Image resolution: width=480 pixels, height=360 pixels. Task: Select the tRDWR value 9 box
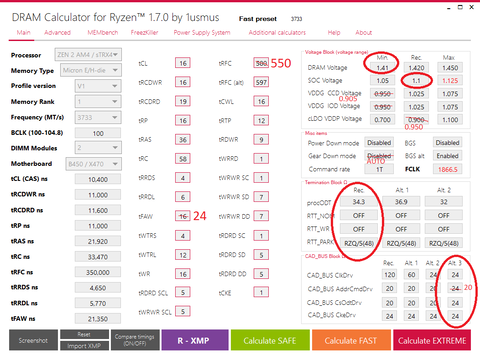[261, 140]
